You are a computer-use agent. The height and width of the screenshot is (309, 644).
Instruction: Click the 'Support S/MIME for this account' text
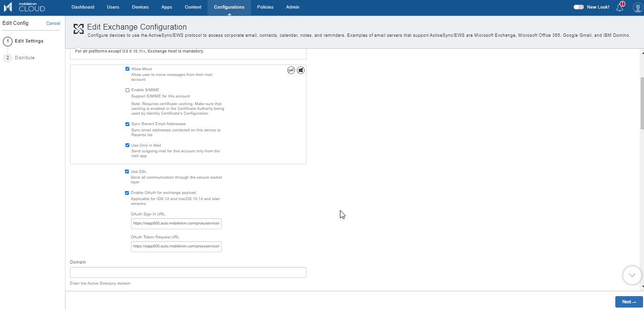[x=161, y=96]
